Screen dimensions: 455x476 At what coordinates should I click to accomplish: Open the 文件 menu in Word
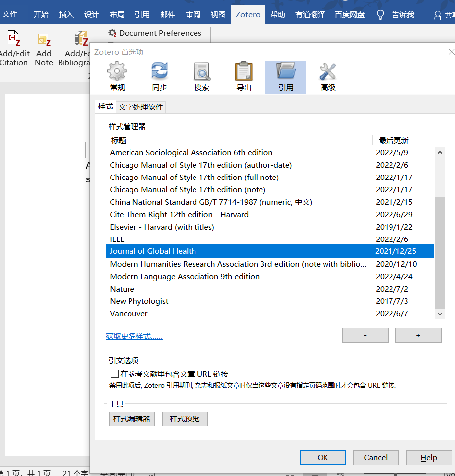coord(10,14)
